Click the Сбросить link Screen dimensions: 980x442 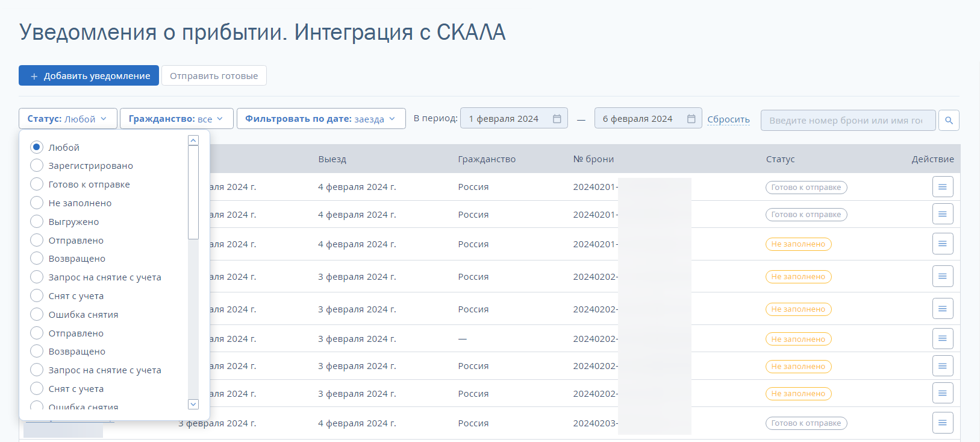[728, 119]
